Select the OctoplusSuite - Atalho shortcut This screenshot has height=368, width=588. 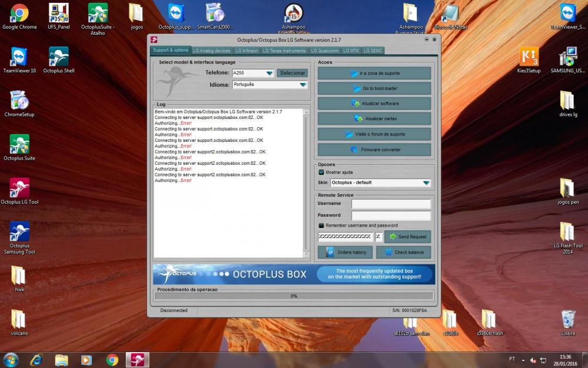tap(98, 19)
